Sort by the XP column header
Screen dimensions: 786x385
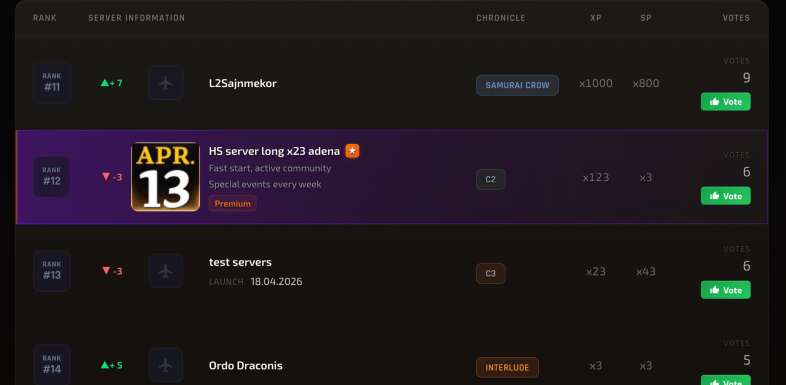tap(596, 18)
